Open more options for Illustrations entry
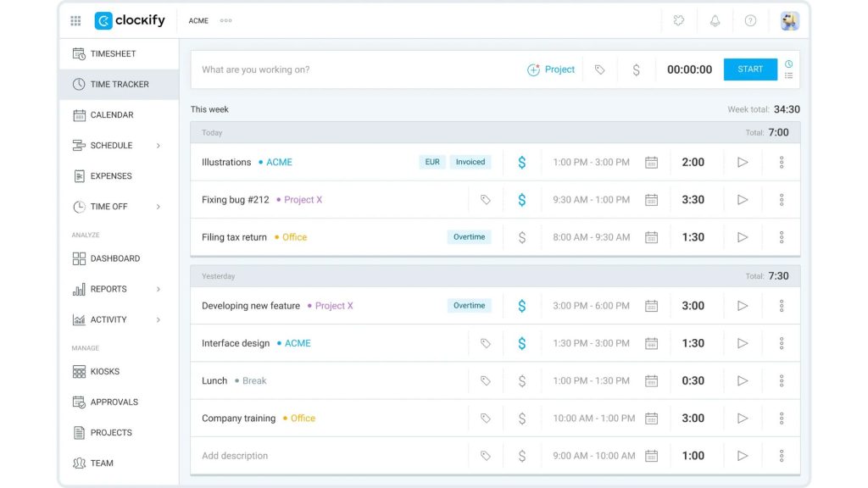Image resolution: width=868 pixels, height=488 pixels. click(x=782, y=162)
